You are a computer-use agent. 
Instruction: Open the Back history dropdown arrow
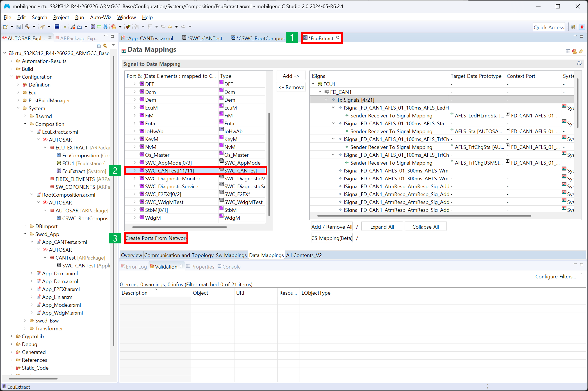(176, 27)
